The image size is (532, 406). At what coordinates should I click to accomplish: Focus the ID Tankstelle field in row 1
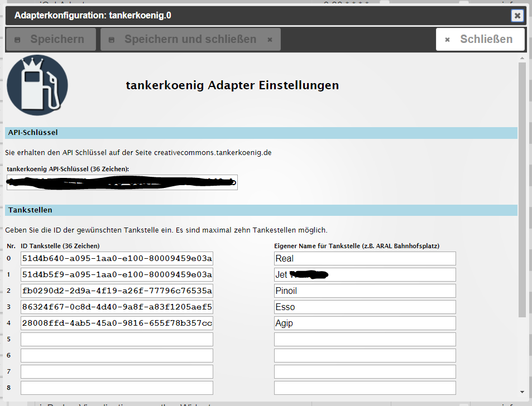[x=117, y=274]
